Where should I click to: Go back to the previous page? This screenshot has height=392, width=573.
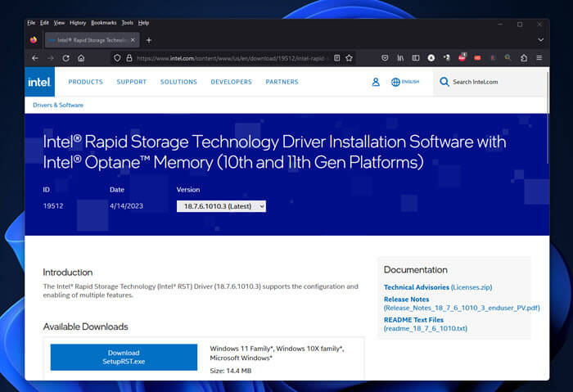pos(35,58)
